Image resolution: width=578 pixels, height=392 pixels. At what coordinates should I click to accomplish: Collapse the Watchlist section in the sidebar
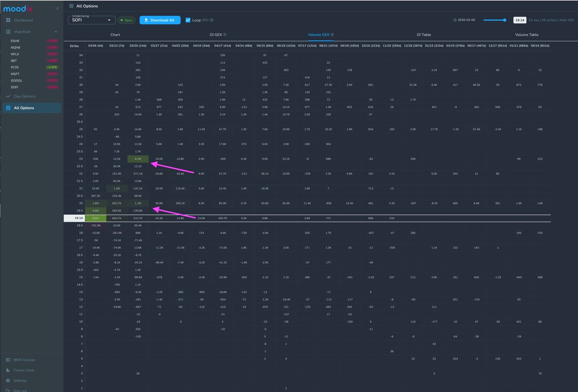[55, 32]
